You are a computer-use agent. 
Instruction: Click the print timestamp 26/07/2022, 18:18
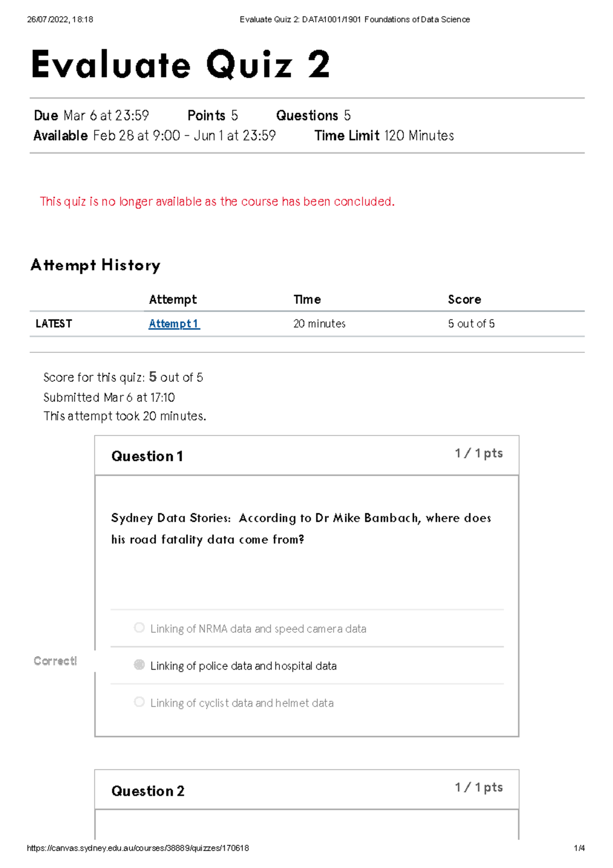(60, 19)
